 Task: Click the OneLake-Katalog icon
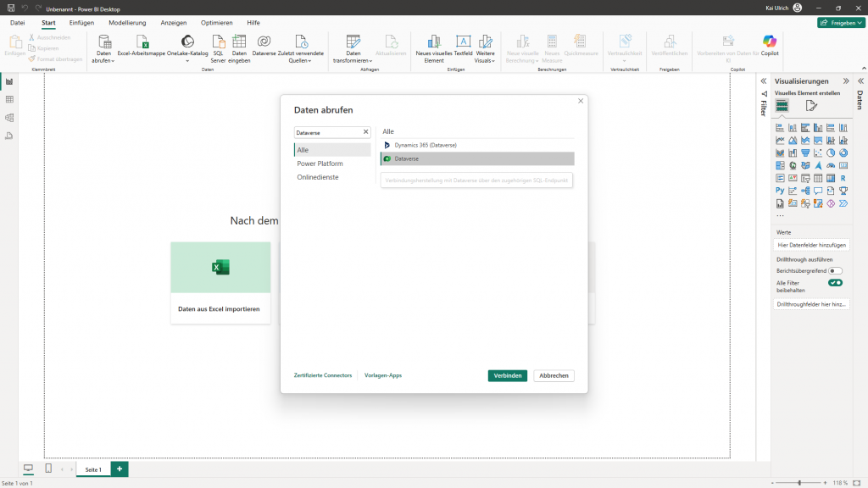187,43
